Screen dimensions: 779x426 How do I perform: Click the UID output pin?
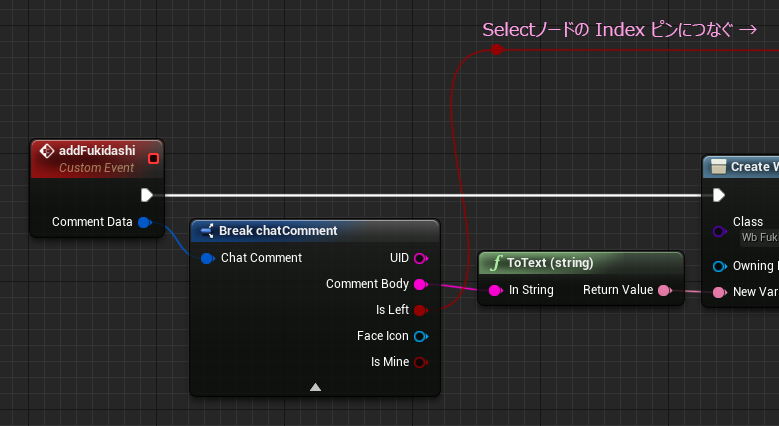(x=420, y=258)
